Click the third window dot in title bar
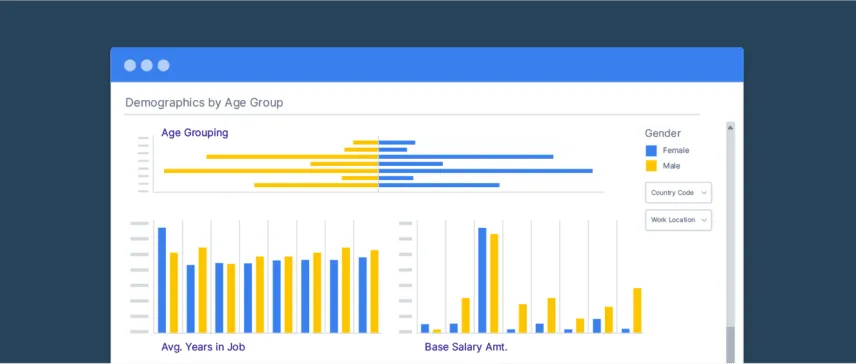The image size is (856, 364). click(163, 65)
